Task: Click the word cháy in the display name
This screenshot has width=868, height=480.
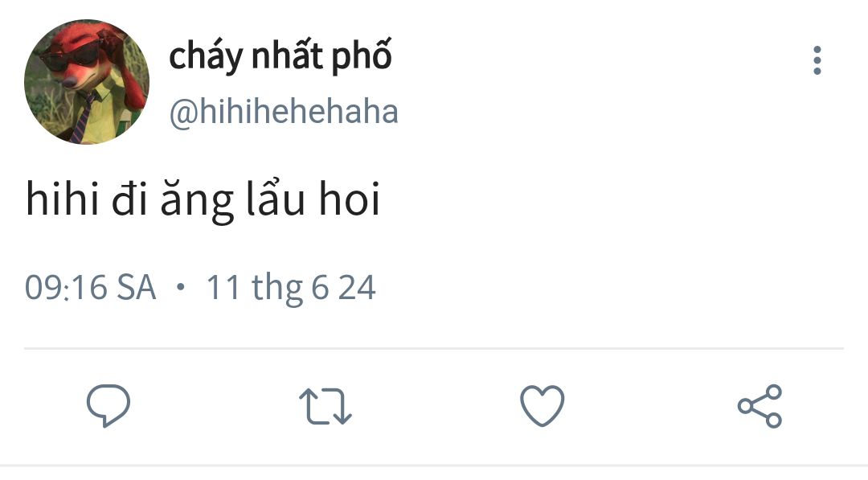Action: pos(206,57)
